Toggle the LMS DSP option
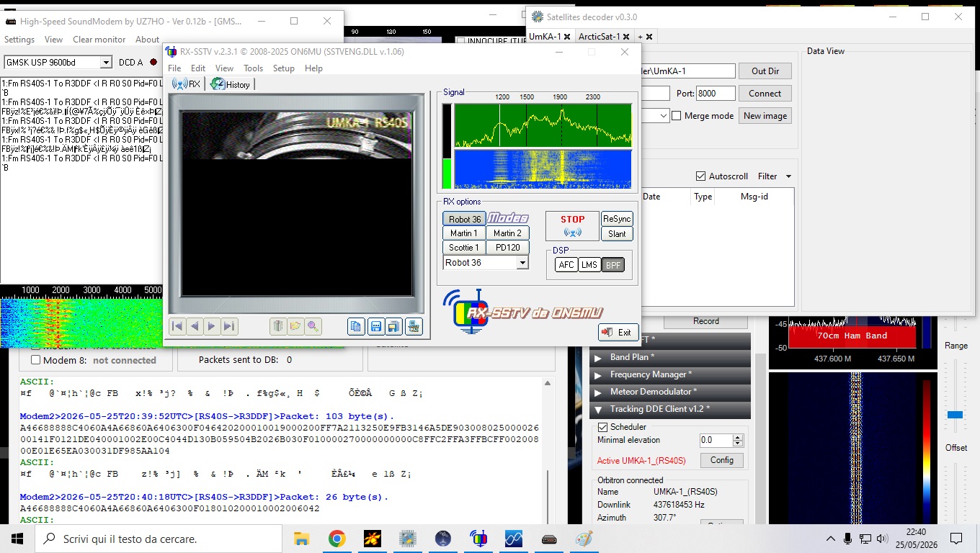Viewport: 980px width, 553px height. [589, 265]
